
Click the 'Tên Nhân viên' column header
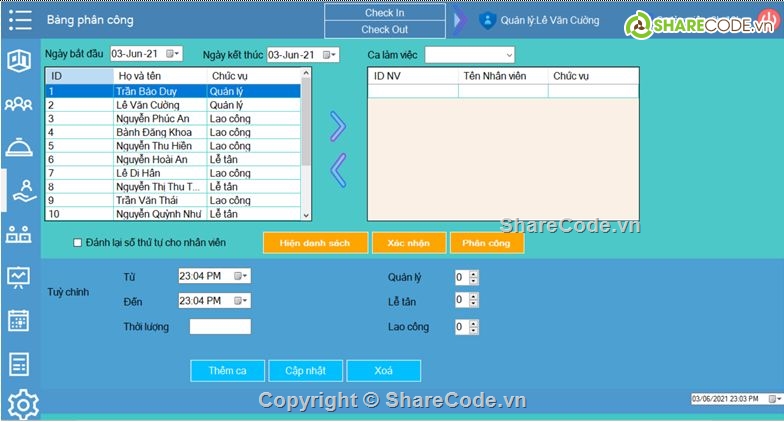(x=503, y=76)
